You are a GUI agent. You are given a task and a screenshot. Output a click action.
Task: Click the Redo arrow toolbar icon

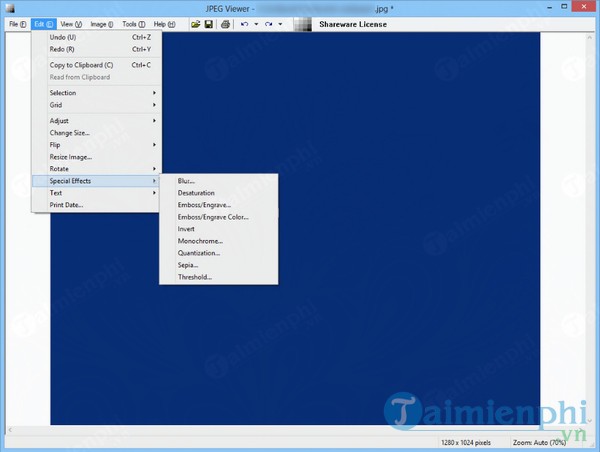point(268,24)
